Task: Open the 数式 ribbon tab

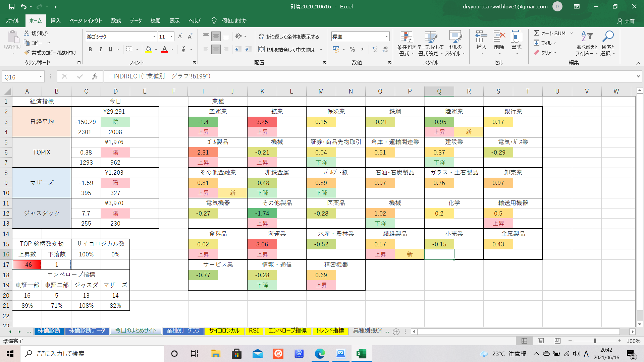Action: pyautogui.click(x=116, y=20)
